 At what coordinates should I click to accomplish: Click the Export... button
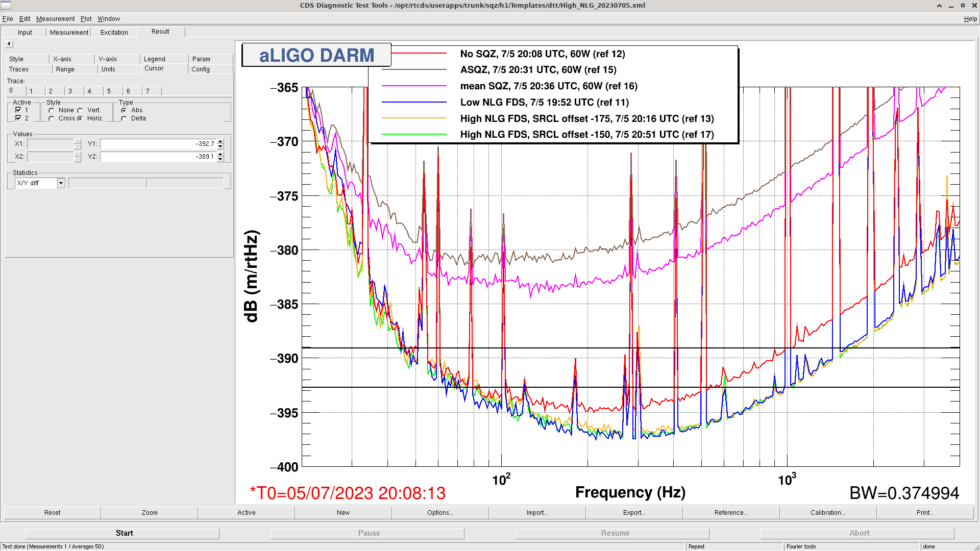coord(634,513)
